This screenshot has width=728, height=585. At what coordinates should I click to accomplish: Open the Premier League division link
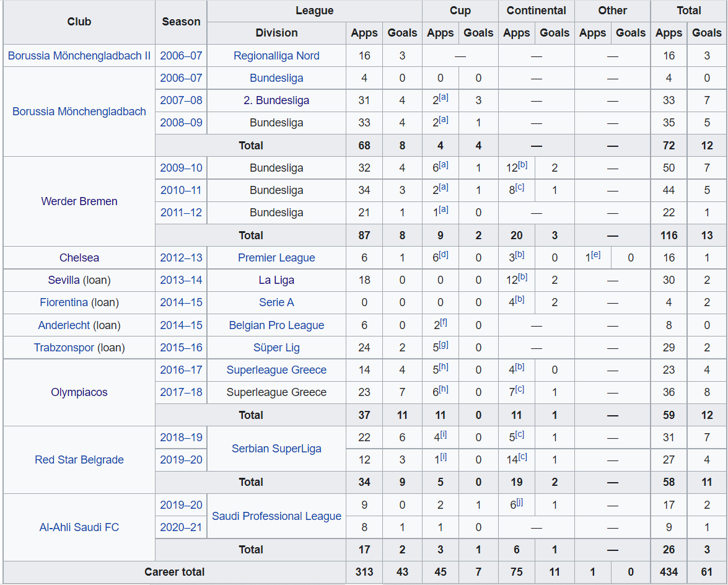tap(276, 258)
